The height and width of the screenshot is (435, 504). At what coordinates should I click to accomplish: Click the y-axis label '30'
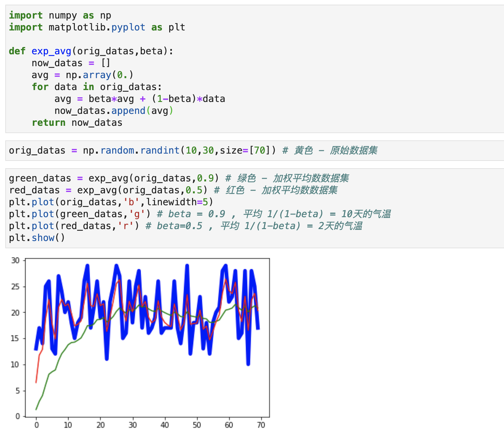point(15,261)
